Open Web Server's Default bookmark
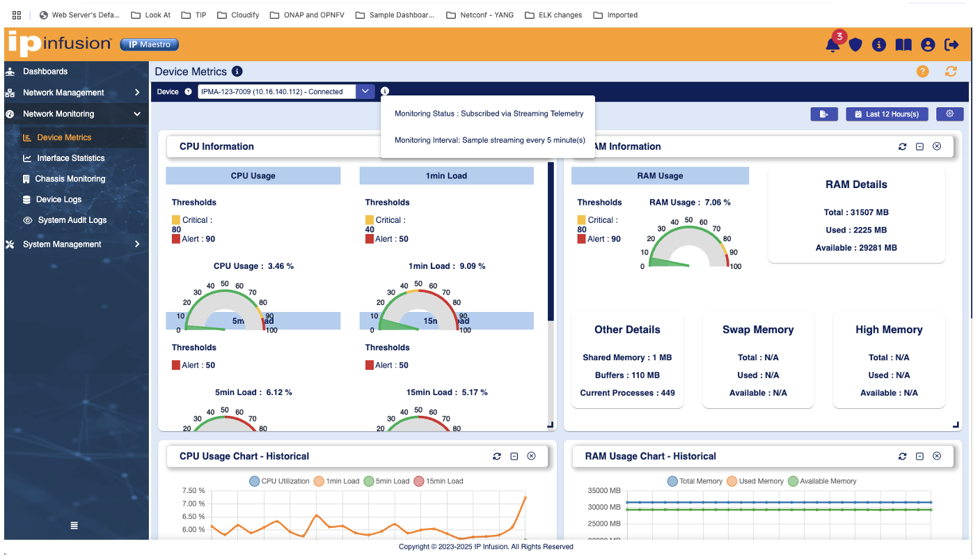Viewport: 980px width, 560px height. tap(79, 15)
